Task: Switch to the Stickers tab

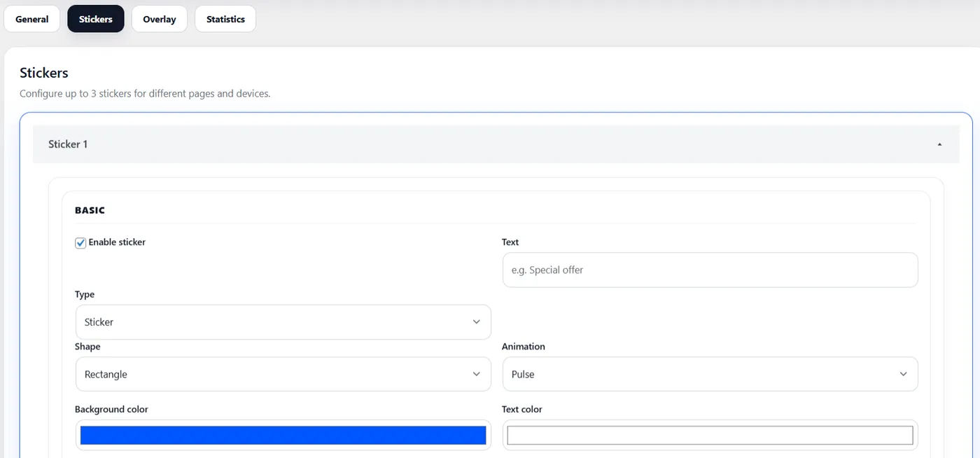Action: click(96, 19)
